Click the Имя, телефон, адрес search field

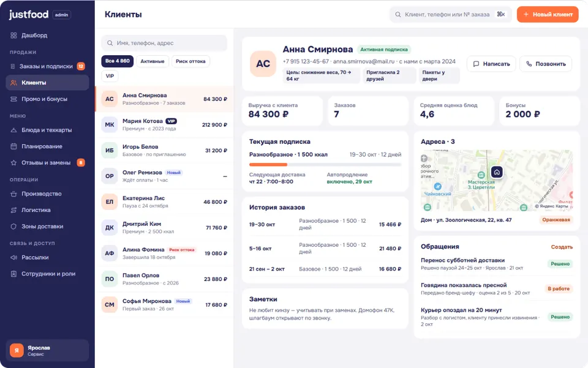click(x=164, y=43)
